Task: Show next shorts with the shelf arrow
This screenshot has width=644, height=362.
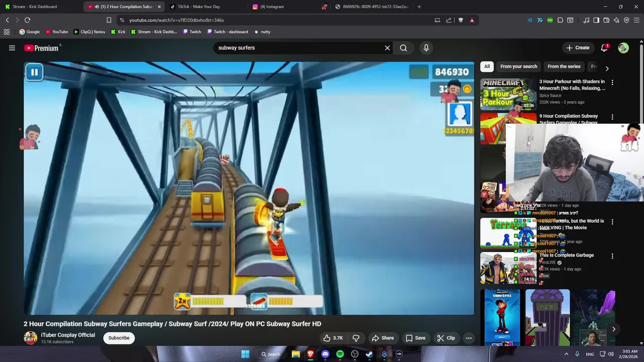Action: [x=613, y=329]
